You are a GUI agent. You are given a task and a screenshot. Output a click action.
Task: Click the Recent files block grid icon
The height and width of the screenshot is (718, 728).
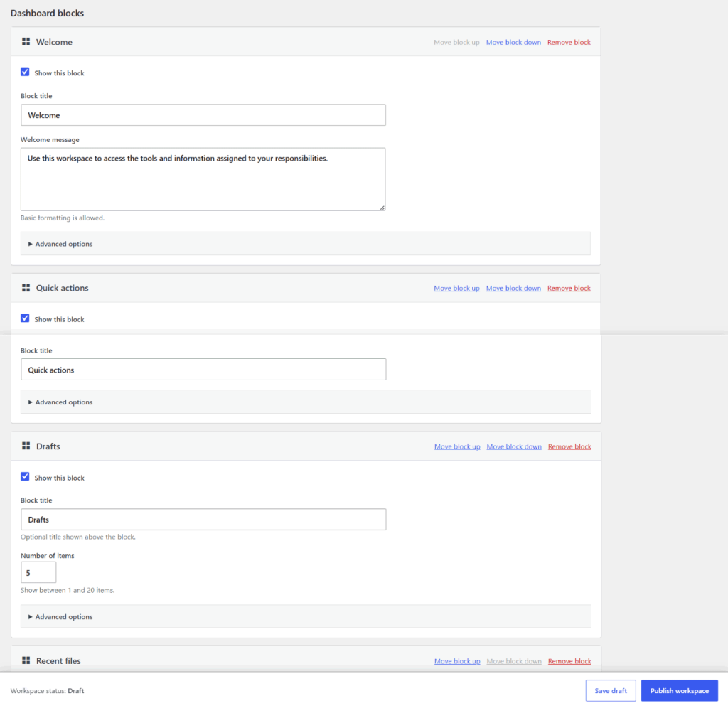tap(26, 660)
